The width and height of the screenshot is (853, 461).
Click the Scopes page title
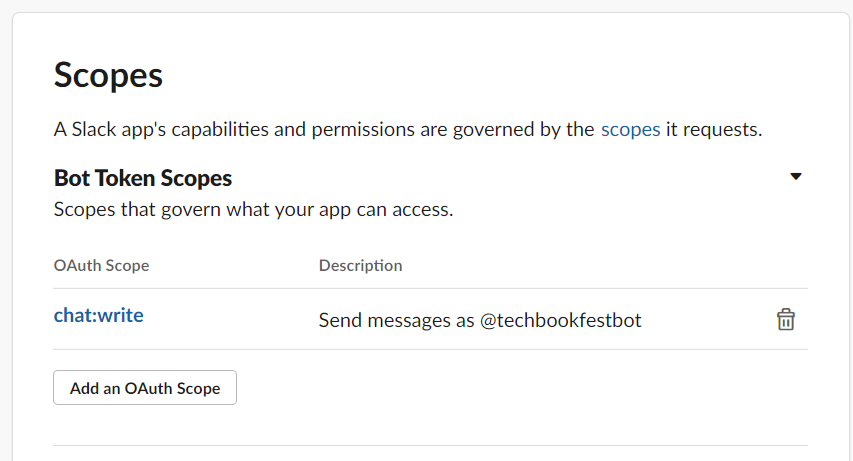[x=108, y=75]
